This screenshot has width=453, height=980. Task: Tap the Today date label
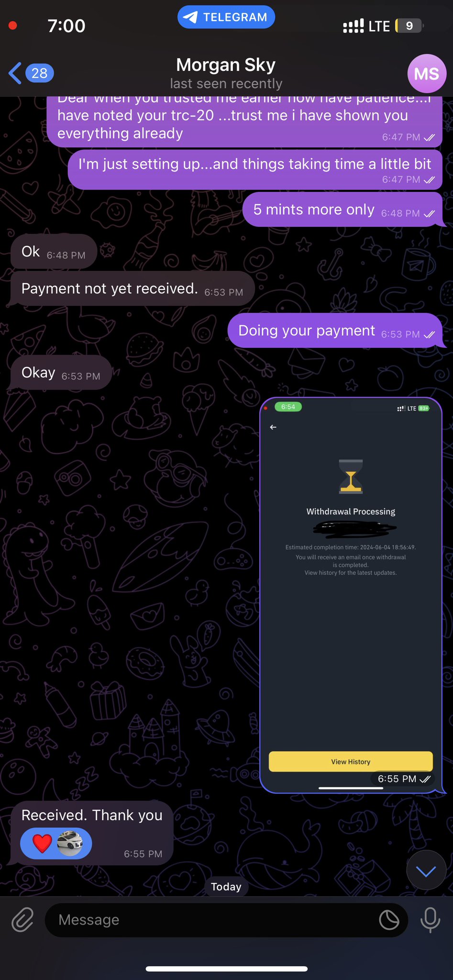[226, 887]
